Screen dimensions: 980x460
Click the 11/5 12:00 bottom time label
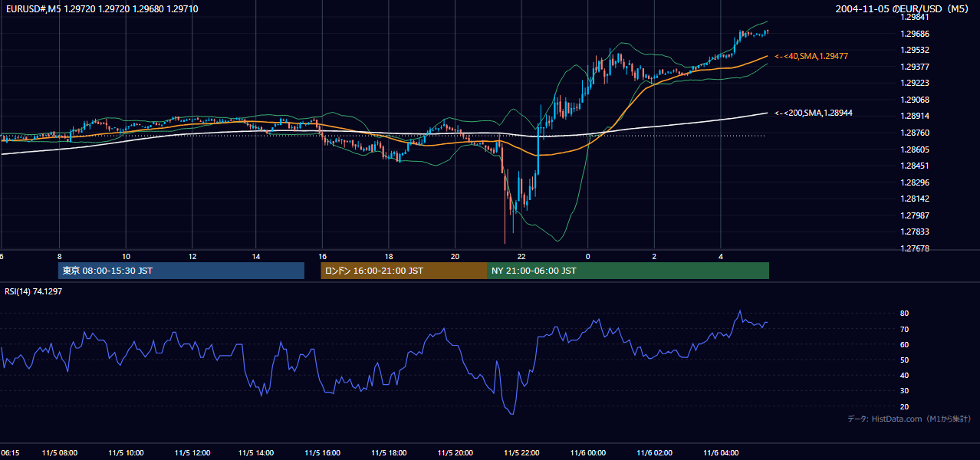coord(192,453)
